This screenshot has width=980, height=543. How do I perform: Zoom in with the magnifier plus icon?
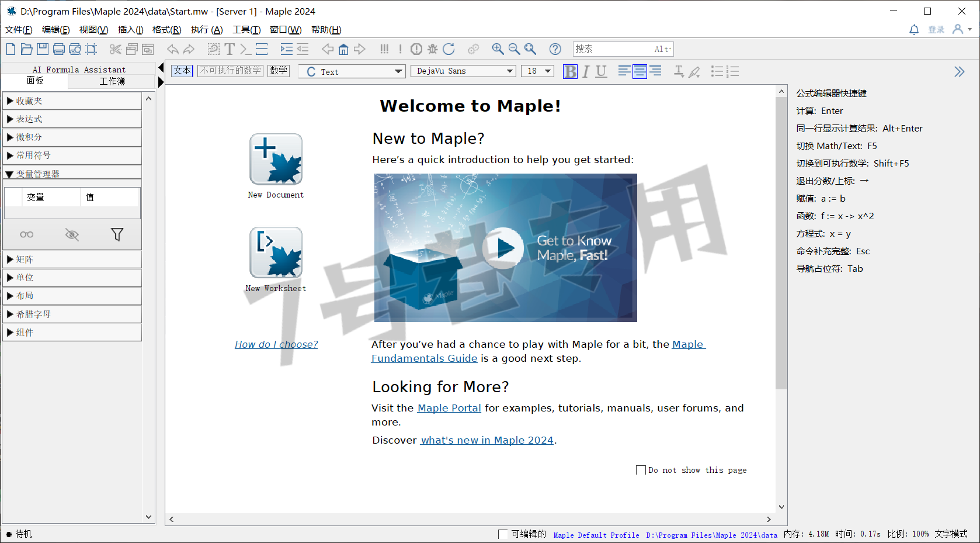click(498, 49)
